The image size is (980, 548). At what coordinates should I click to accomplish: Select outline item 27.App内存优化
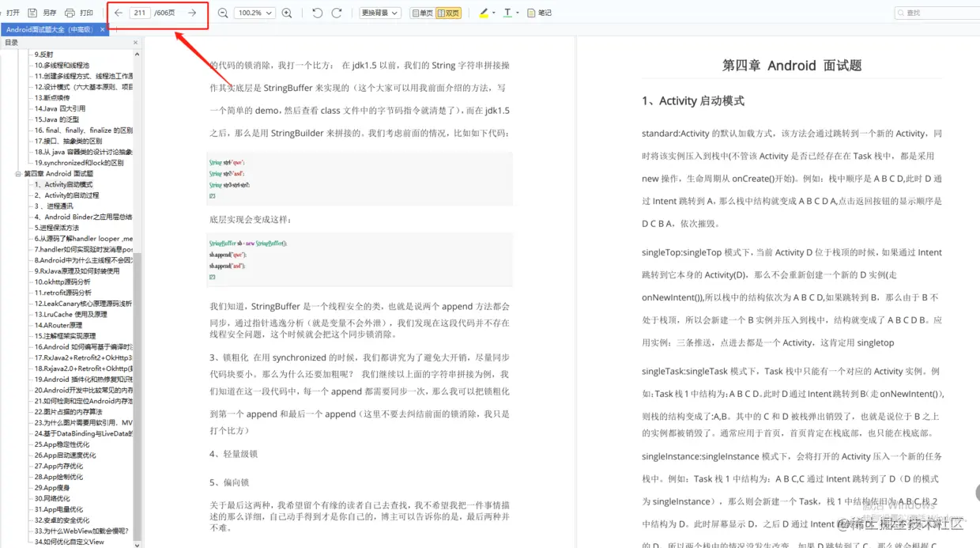pyautogui.click(x=60, y=466)
